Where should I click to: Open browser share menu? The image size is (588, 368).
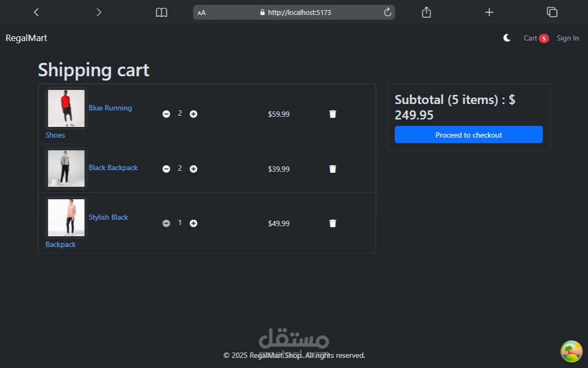(x=426, y=12)
